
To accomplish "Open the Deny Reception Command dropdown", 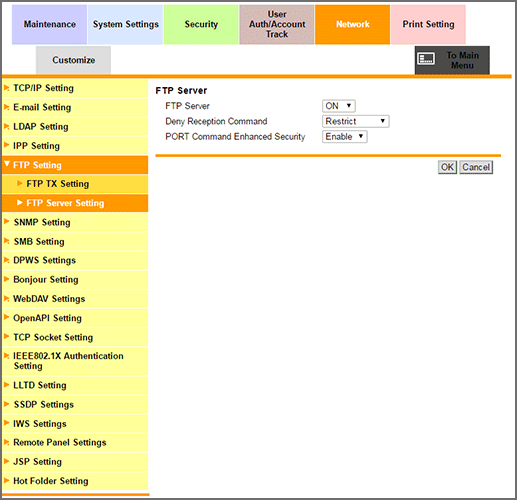I will (356, 121).
